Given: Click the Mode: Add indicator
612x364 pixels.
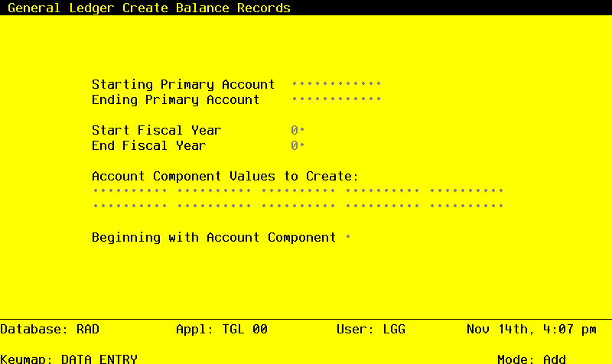Looking at the screenshot, I should (532, 359).
